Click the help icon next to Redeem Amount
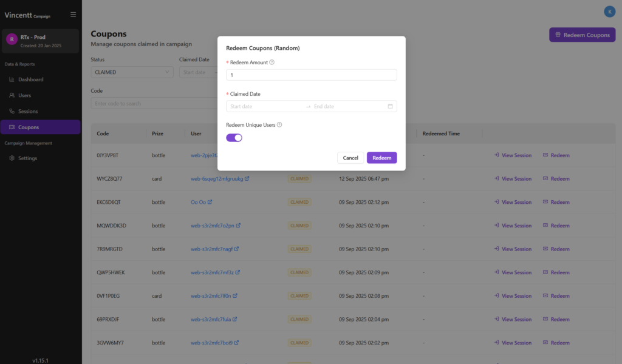 [272, 62]
